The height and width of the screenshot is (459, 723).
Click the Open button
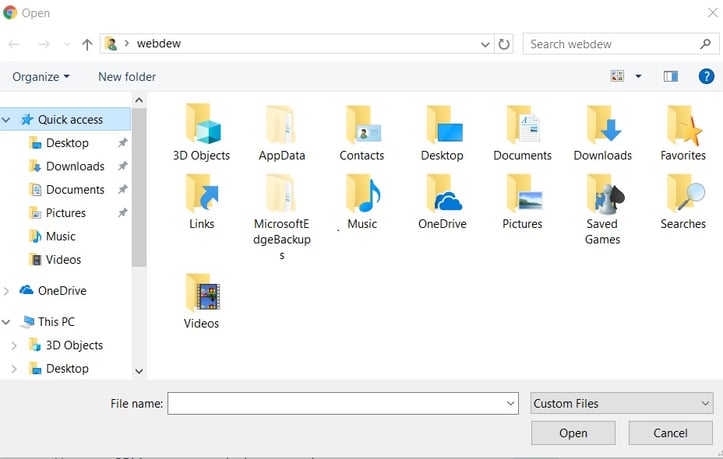(573, 433)
